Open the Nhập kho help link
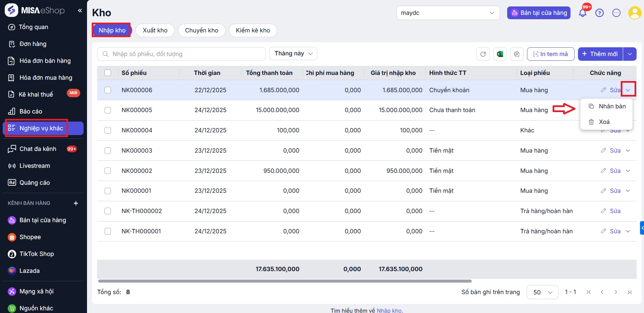 tap(389, 310)
